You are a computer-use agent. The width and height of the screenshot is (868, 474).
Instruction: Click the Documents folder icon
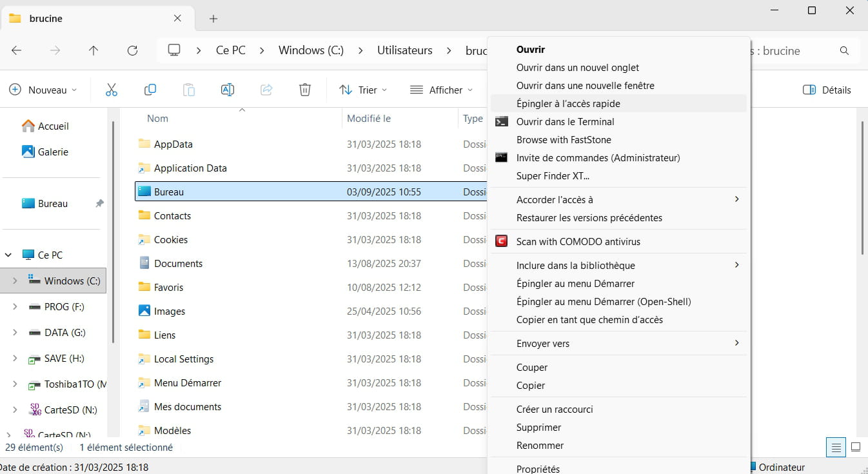(144, 263)
